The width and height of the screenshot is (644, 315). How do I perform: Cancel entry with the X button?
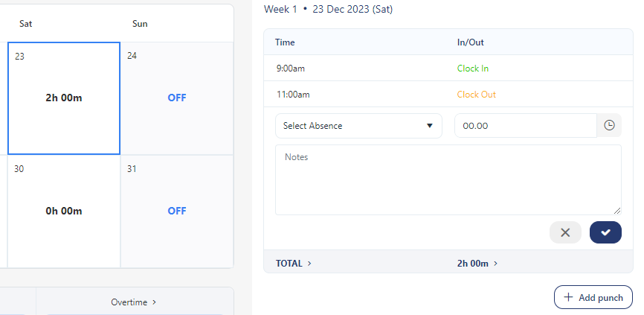coord(565,232)
